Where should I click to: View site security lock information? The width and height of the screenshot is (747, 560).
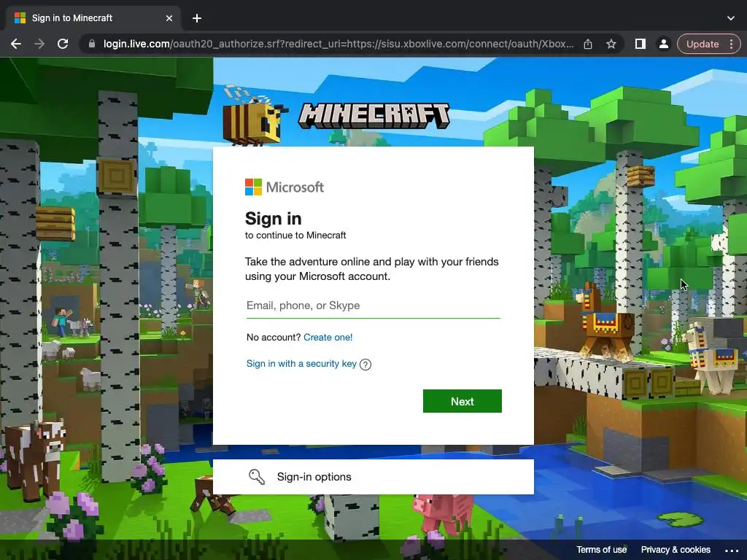tap(92, 44)
